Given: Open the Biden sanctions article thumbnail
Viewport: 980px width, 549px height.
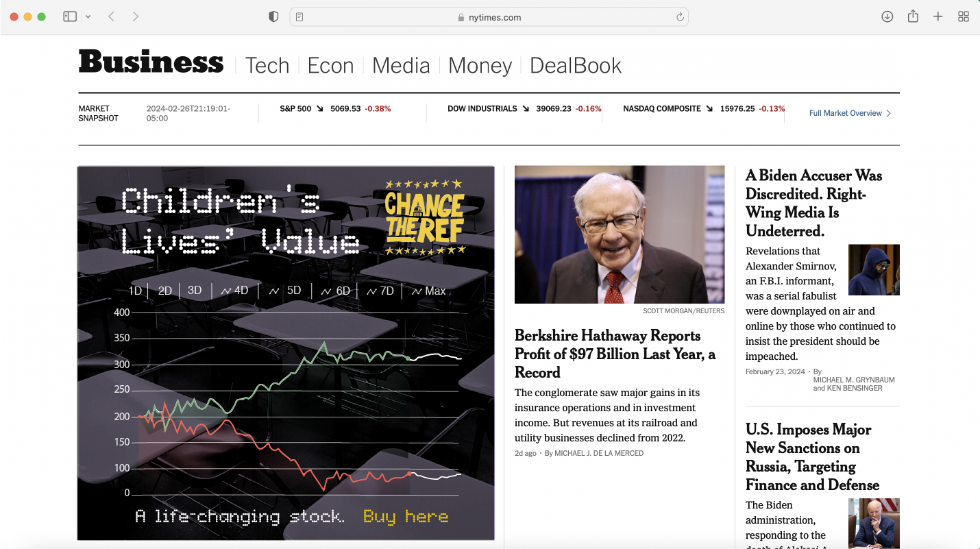Looking at the screenshot, I should (874, 523).
